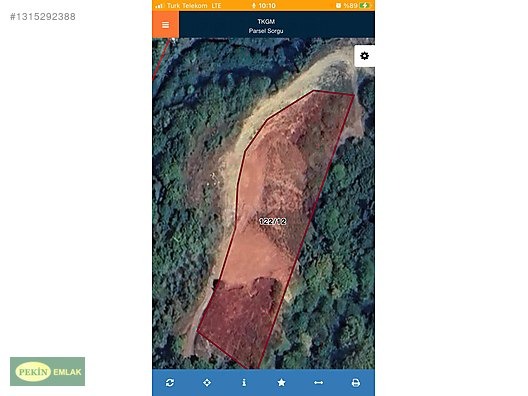528x396 pixels.
Task: Click the Pekin Emlak logo
Action: coord(47,371)
